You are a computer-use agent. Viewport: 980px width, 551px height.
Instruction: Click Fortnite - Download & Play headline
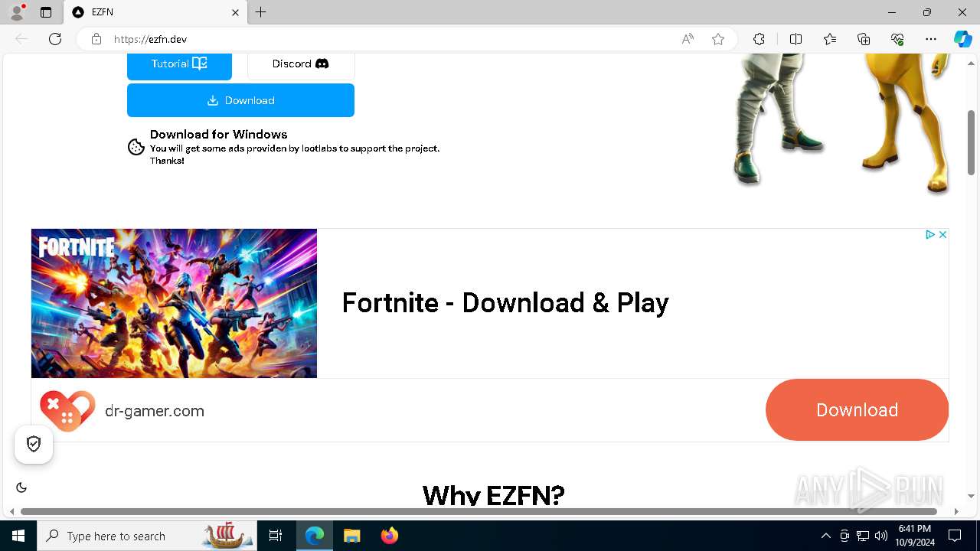pos(505,303)
